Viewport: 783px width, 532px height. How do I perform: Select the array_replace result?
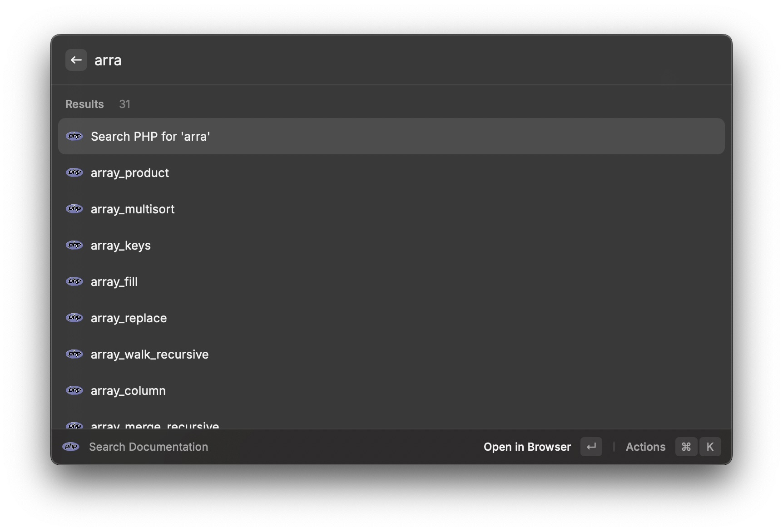(391, 318)
